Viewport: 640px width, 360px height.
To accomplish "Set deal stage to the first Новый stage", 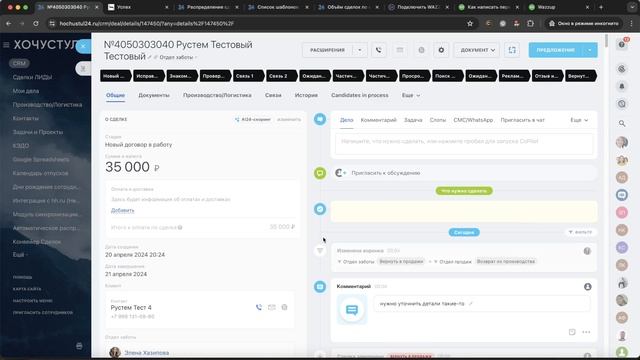I will [116, 76].
